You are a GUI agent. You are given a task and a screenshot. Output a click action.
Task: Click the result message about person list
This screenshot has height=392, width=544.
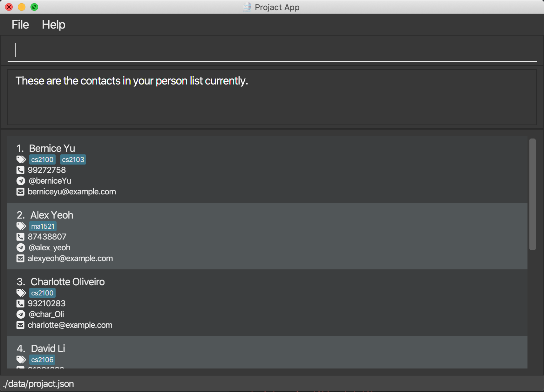[x=132, y=81]
